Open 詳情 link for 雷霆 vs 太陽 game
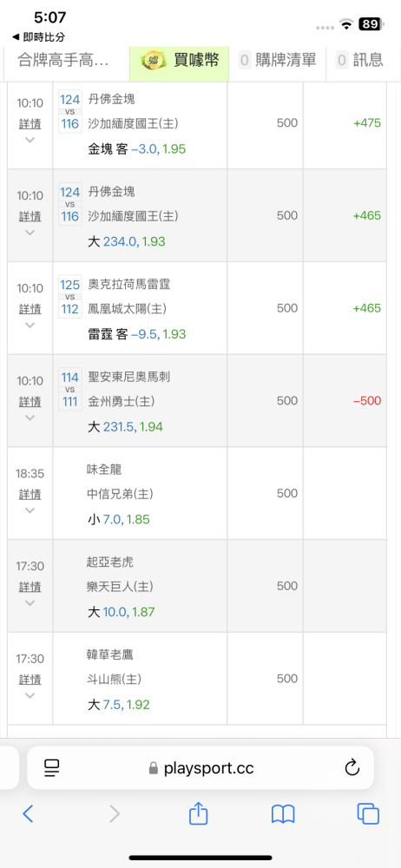The height and width of the screenshot is (868, 401). click(x=30, y=308)
